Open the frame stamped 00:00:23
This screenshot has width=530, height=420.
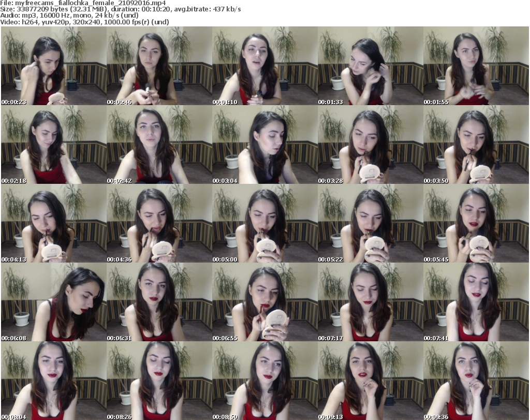pyautogui.click(x=54, y=66)
